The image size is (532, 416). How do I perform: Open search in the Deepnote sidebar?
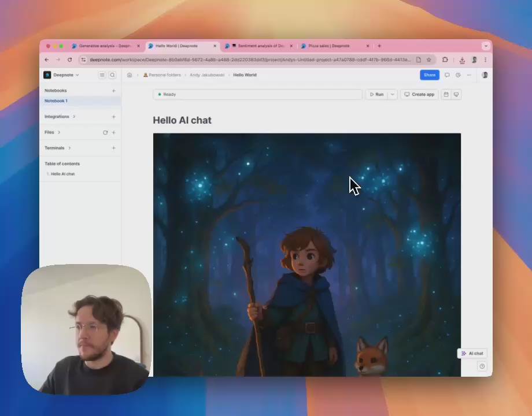pyautogui.click(x=112, y=75)
